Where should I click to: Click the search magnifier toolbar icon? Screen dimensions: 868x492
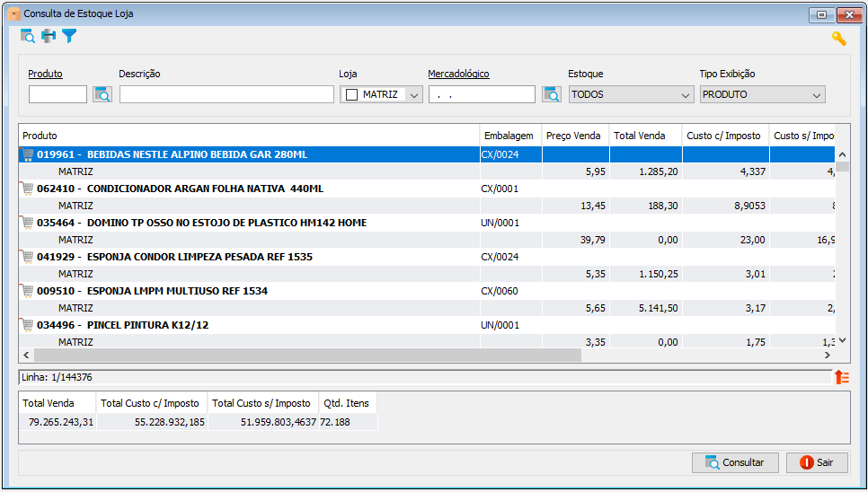click(x=27, y=37)
